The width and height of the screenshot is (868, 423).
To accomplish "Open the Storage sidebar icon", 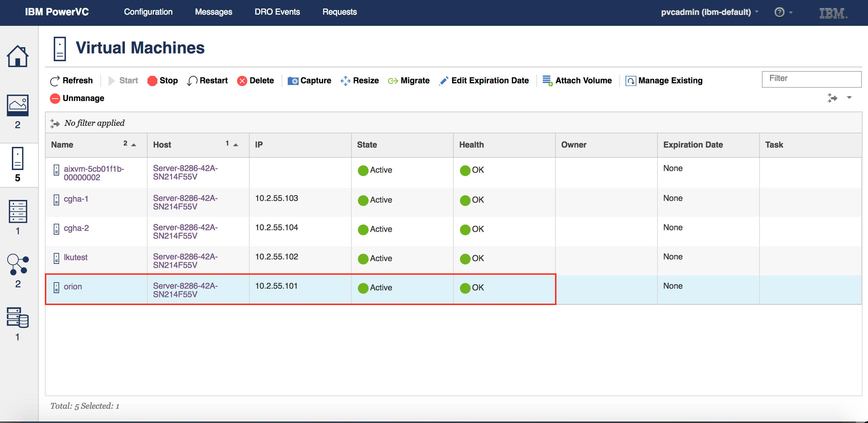I will (x=18, y=317).
